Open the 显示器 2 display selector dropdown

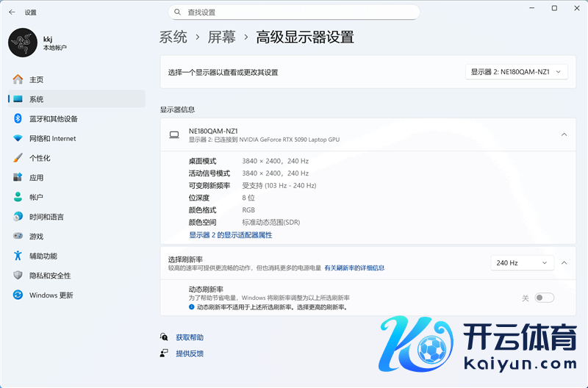point(517,72)
